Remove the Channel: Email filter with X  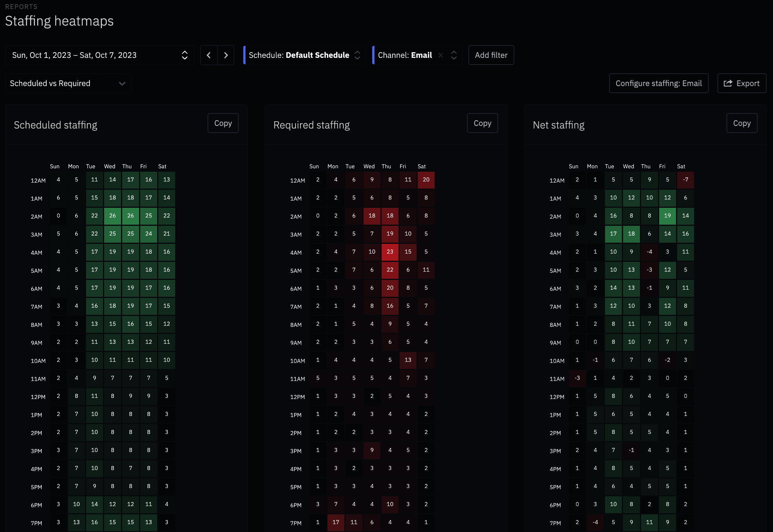pos(441,55)
